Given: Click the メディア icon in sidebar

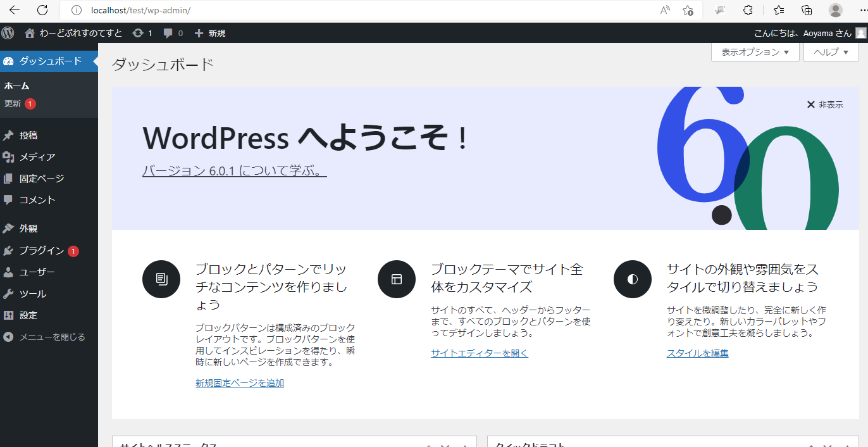Looking at the screenshot, I should [x=8, y=157].
